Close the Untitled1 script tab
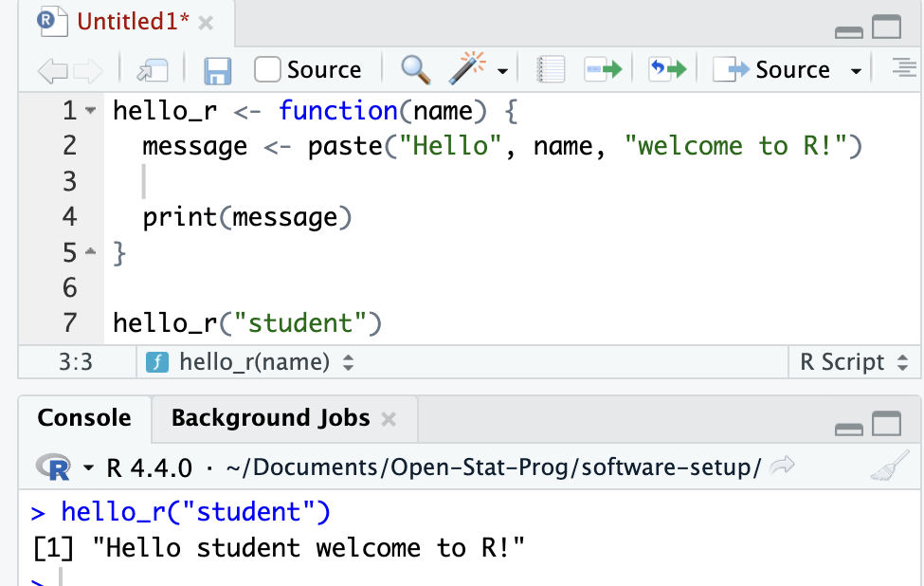Screen dimensions: 924x586 coord(206,23)
